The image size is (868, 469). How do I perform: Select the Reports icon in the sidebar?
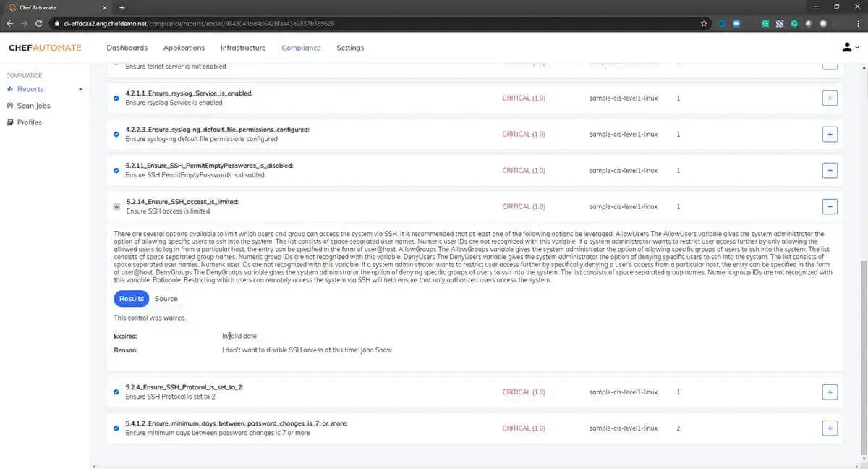(11, 89)
